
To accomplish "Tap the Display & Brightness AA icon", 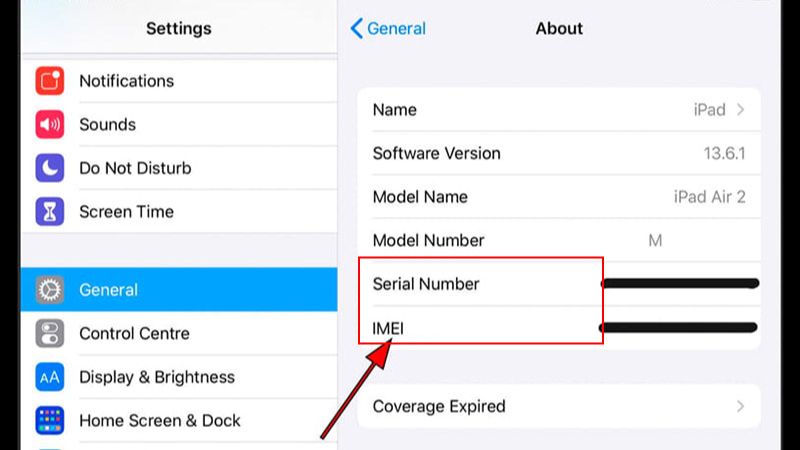I will coord(50,377).
